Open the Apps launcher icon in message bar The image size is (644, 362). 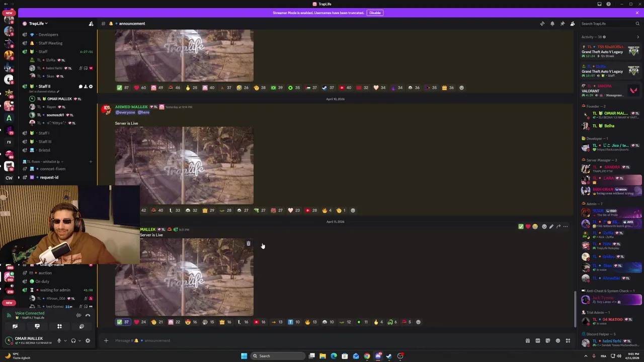pyautogui.click(x=568, y=341)
